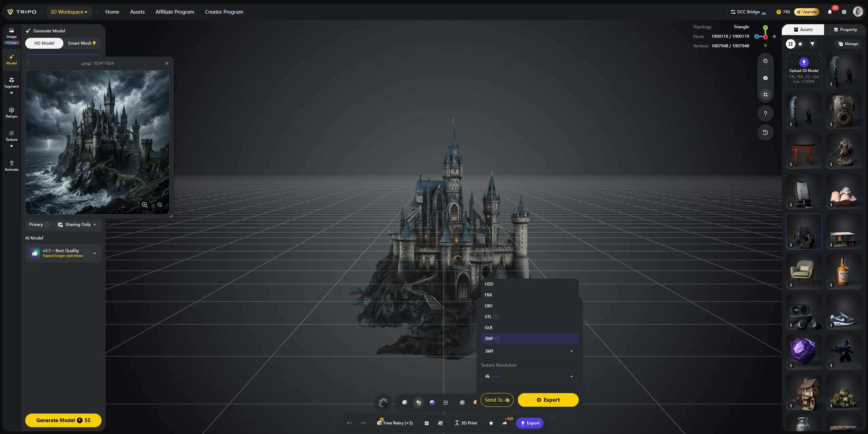The height and width of the screenshot is (434, 868).
Task: Click the lighting settings icon in viewport
Action: coord(765,61)
